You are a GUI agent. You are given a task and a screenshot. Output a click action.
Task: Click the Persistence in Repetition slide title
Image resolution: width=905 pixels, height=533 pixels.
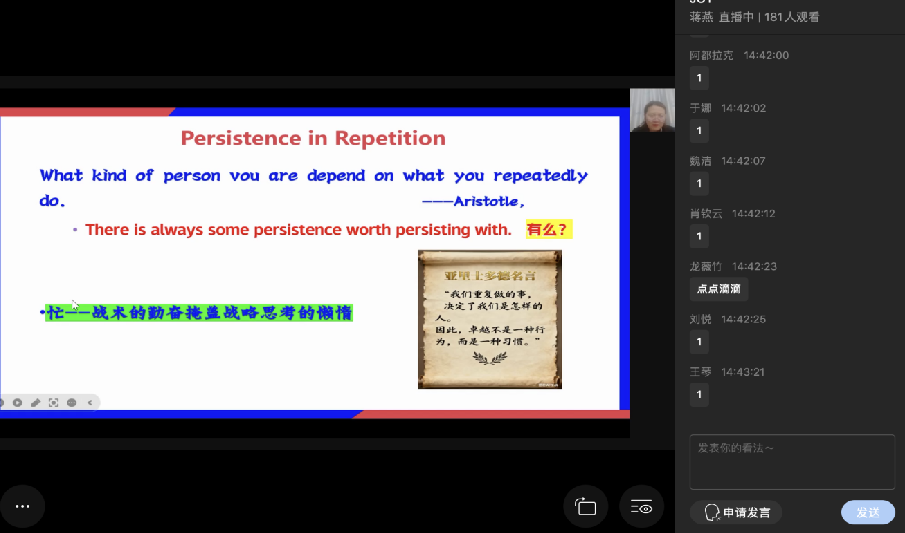[313, 138]
